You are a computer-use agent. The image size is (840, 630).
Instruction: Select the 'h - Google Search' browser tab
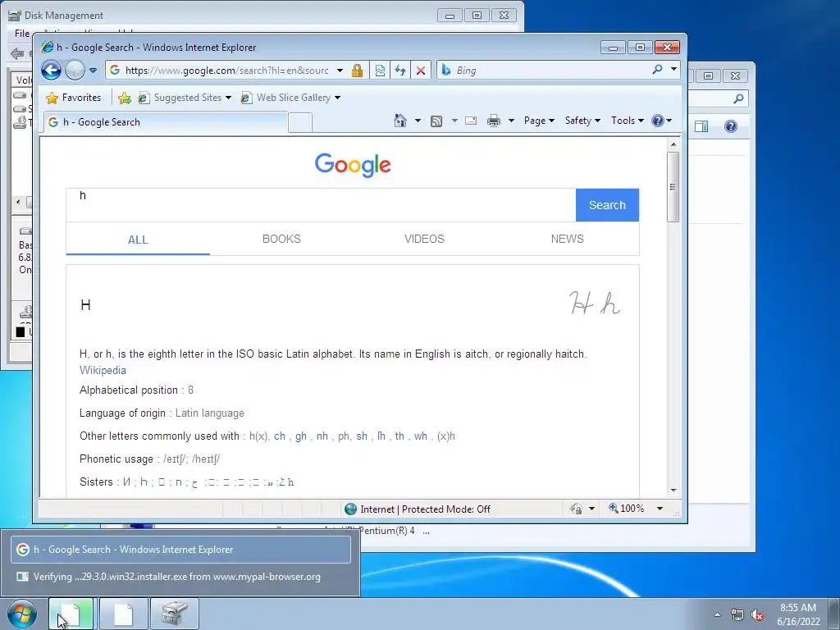pyautogui.click(x=165, y=122)
